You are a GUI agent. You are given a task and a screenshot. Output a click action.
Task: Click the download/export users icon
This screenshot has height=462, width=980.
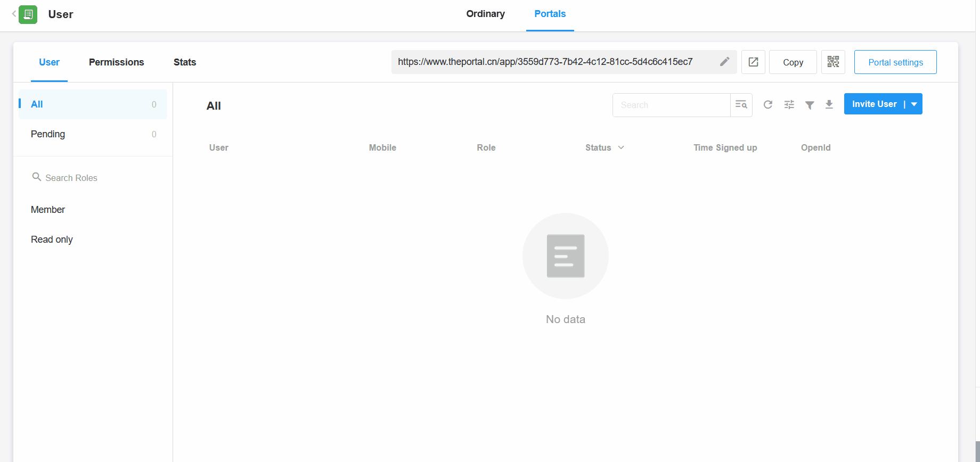point(829,105)
